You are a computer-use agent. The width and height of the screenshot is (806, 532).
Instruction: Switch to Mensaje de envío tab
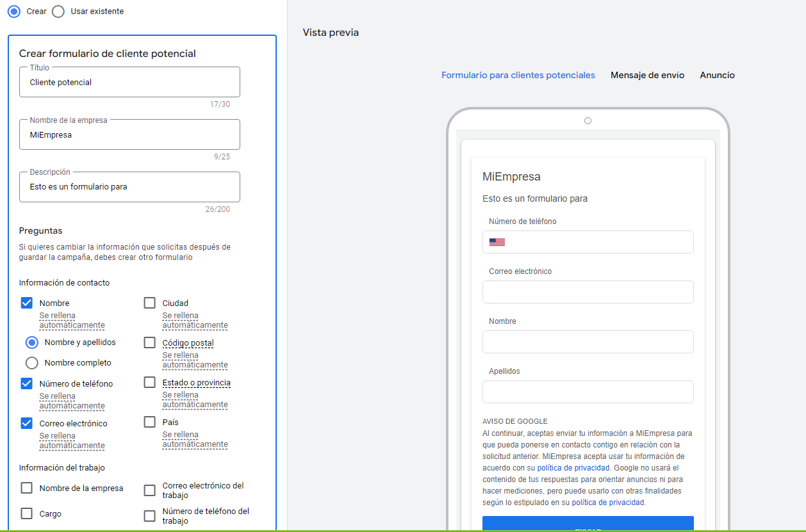647,76
